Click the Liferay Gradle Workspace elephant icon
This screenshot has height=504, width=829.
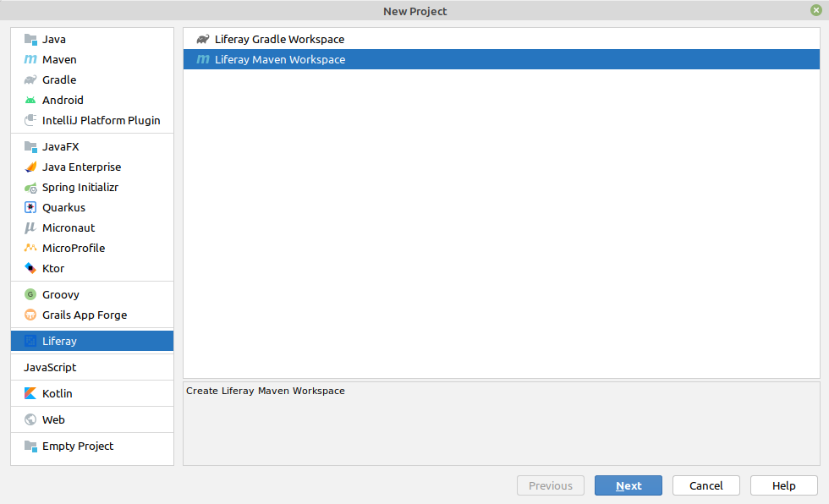[x=203, y=39]
